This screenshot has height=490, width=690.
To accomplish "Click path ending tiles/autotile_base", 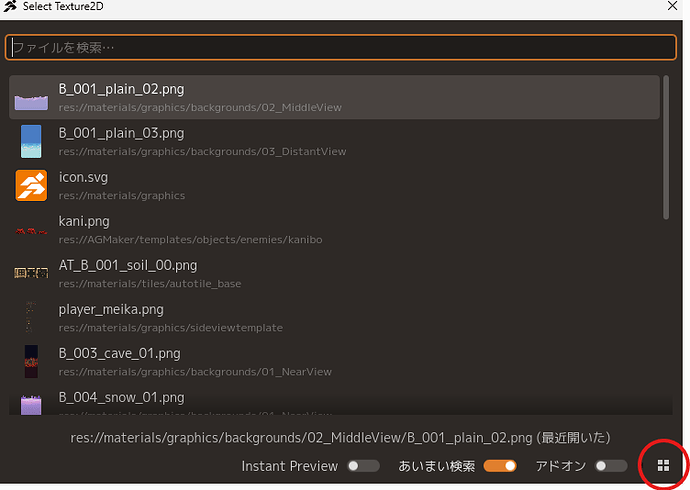I will [150, 284].
